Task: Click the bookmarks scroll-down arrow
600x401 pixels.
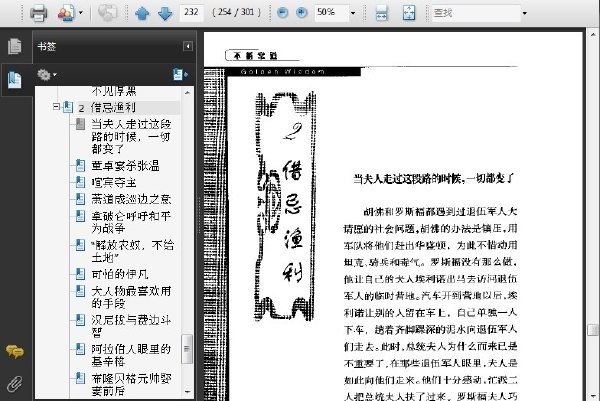Action: click(x=187, y=392)
